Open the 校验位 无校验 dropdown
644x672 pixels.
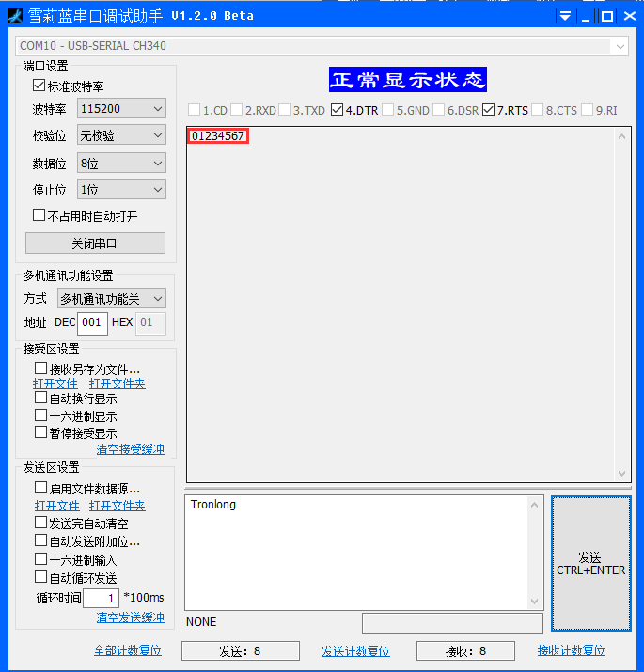[121, 135]
